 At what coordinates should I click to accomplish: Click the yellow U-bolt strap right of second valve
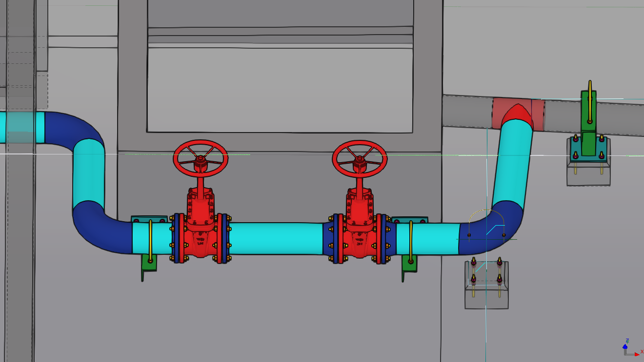[411, 242]
